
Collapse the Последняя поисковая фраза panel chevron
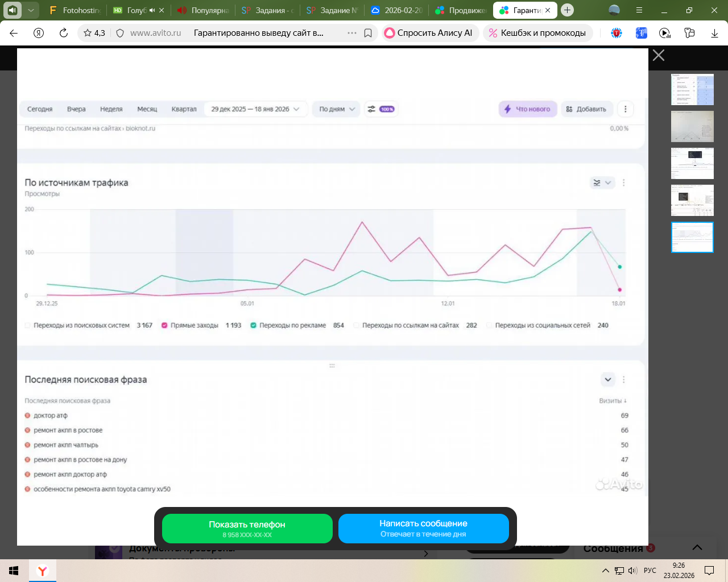pos(607,380)
